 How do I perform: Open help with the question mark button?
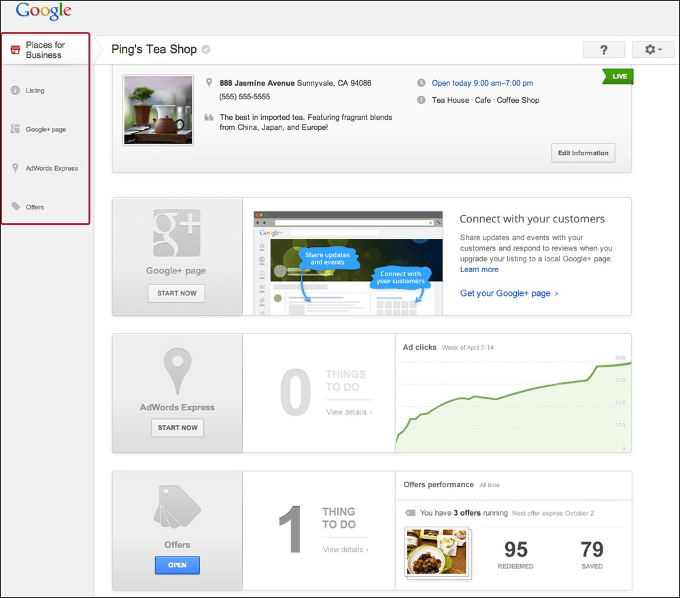(x=604, y=49)
